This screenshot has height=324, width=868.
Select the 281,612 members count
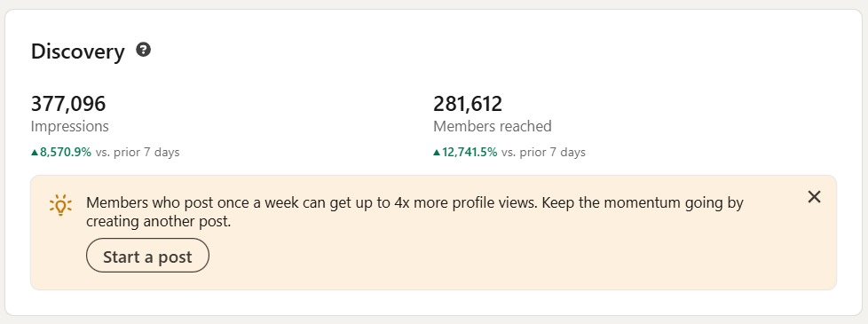[468, 104]
